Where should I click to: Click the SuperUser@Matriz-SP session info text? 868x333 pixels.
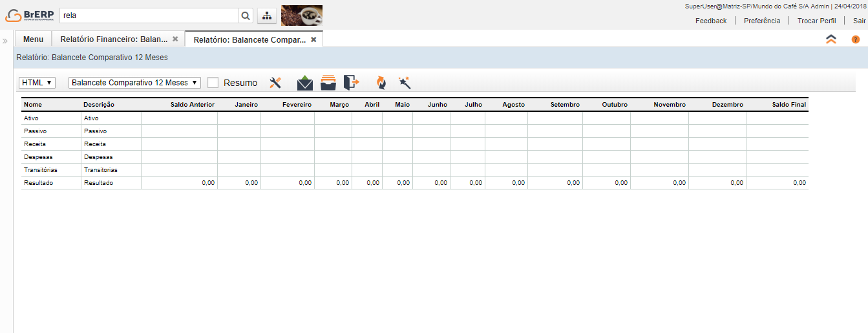click(776, 6)
